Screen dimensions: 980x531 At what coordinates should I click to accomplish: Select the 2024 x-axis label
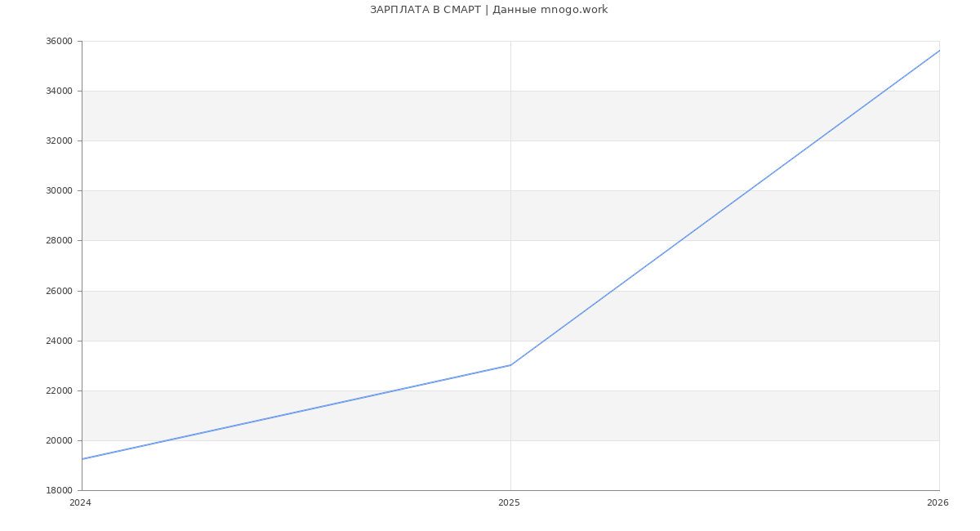pyautogui.click(x=80, y=503)
